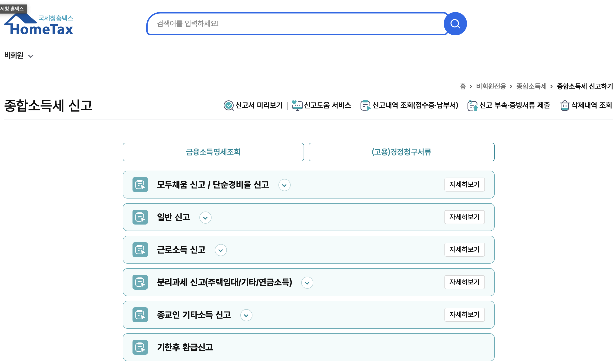Click the 종교인 기타소득 신고 row icon
Viewport: 616px width, 364px height.
point(140,315)
